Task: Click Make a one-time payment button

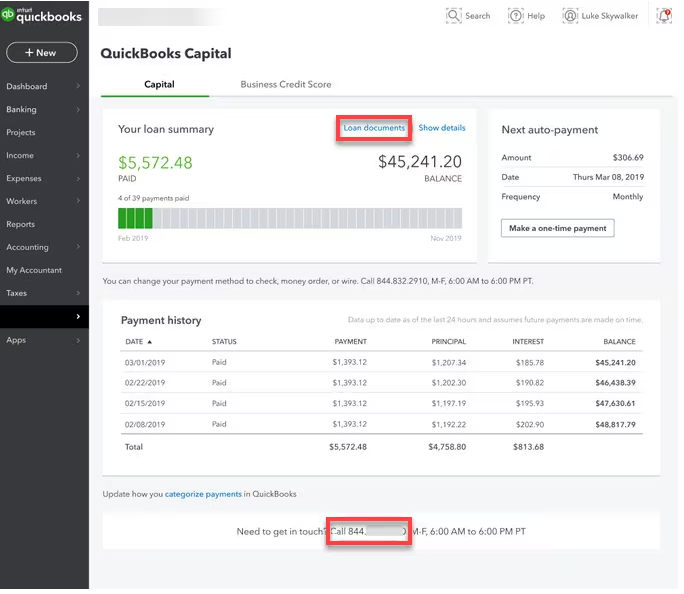Action: 557,228
